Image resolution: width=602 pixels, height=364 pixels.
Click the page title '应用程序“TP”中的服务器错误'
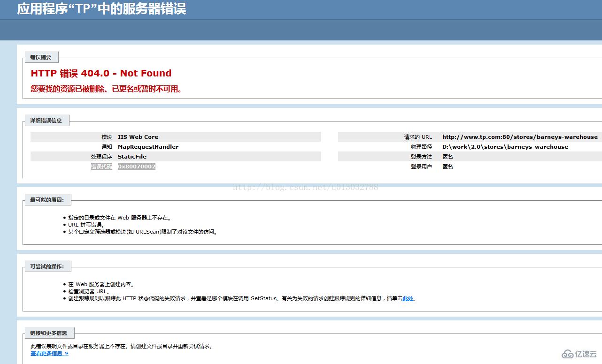101,8
